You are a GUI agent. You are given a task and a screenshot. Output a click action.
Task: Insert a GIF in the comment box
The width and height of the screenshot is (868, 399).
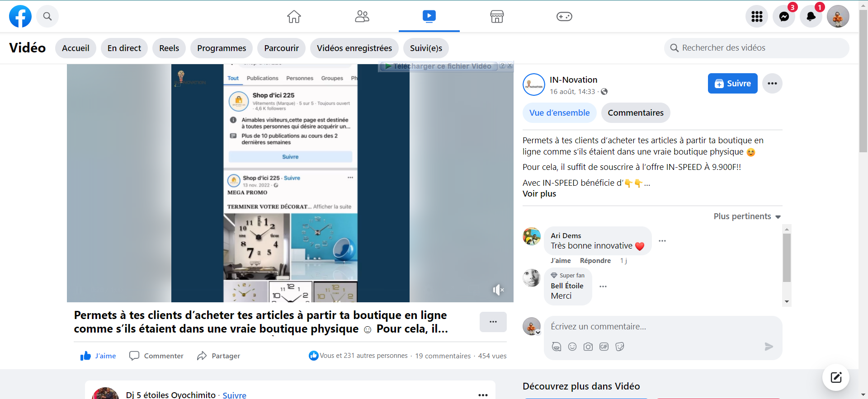604,347
